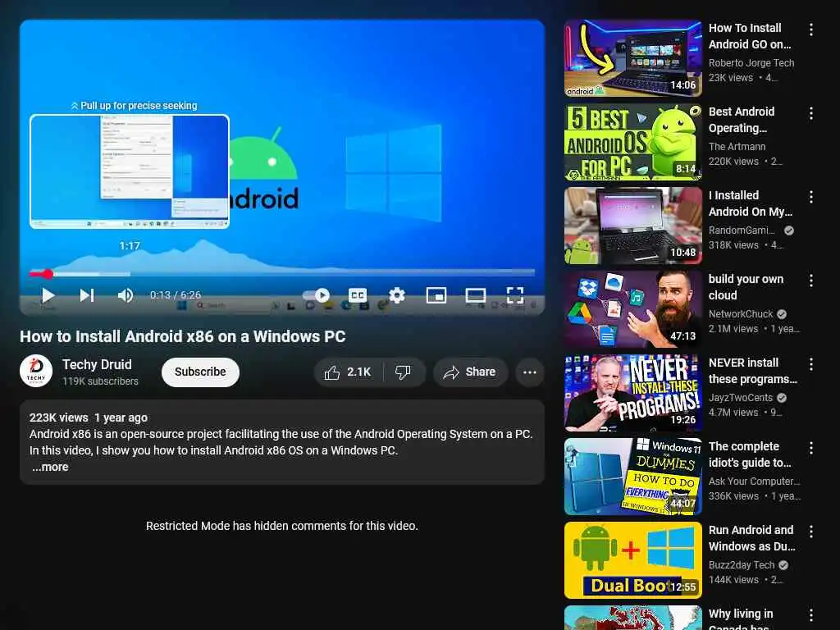Expand the description with ...more
Screen dimensions: 840x630
(50, 467)
